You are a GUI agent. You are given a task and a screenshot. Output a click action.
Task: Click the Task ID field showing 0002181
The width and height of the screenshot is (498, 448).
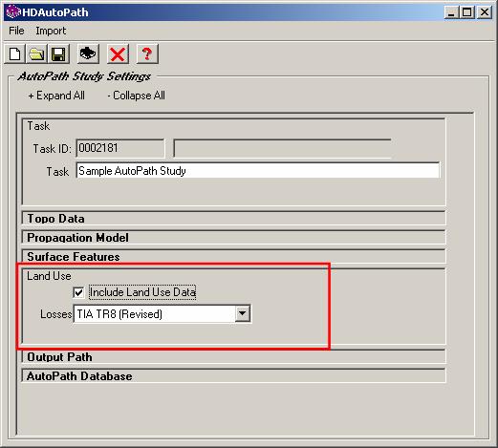point(120,148)
